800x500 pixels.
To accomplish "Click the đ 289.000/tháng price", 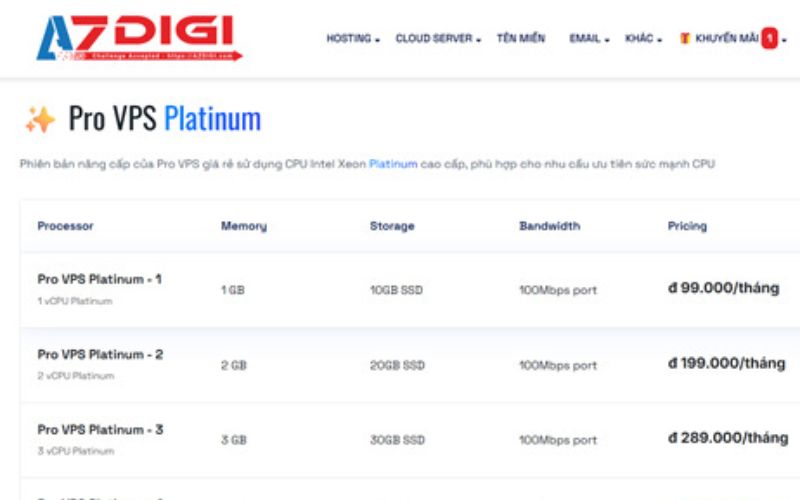I will (x=728, y=438).
